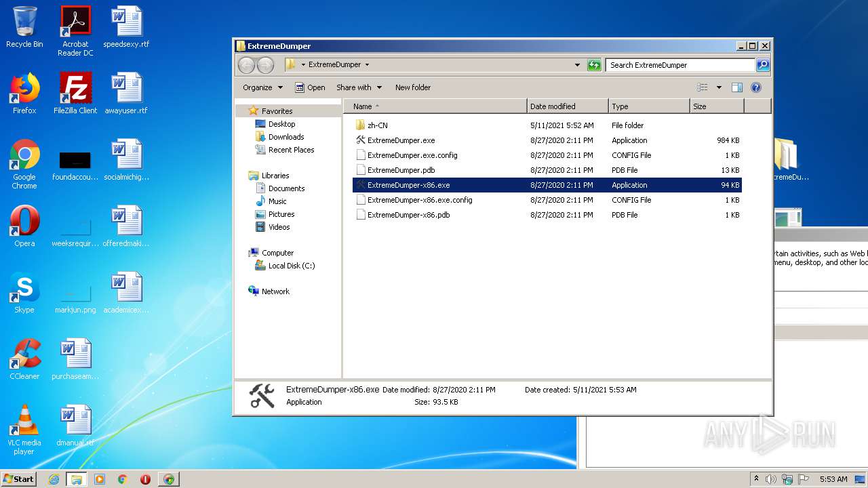The width and height of the screenshot is (868, 488).
Task: Select the Videos library
Action: (272, 227)
